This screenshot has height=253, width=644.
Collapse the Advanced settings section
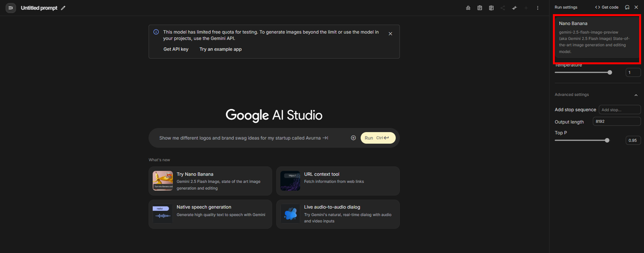[x=636, y=95]
